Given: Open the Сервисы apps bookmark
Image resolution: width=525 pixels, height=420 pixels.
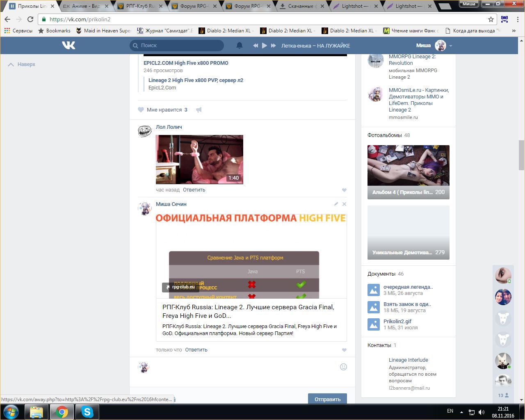Looking at the screenshot, I should tap(18, 31).
